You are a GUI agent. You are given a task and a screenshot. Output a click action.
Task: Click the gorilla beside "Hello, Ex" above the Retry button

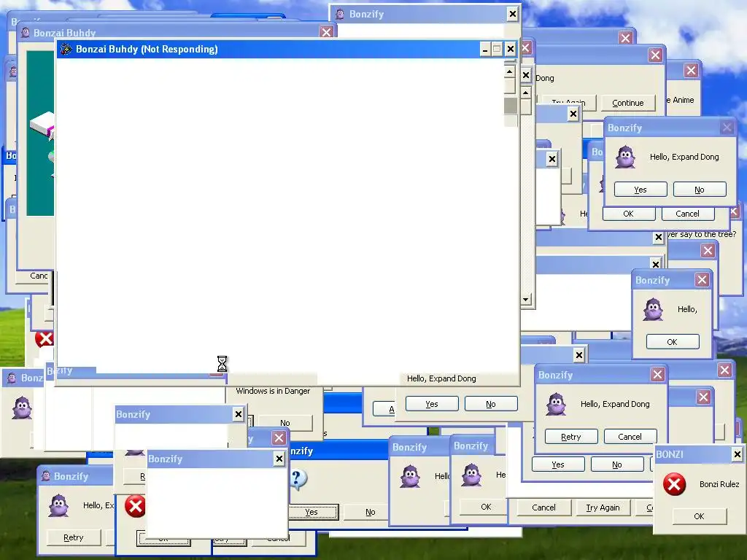point(58,506)
